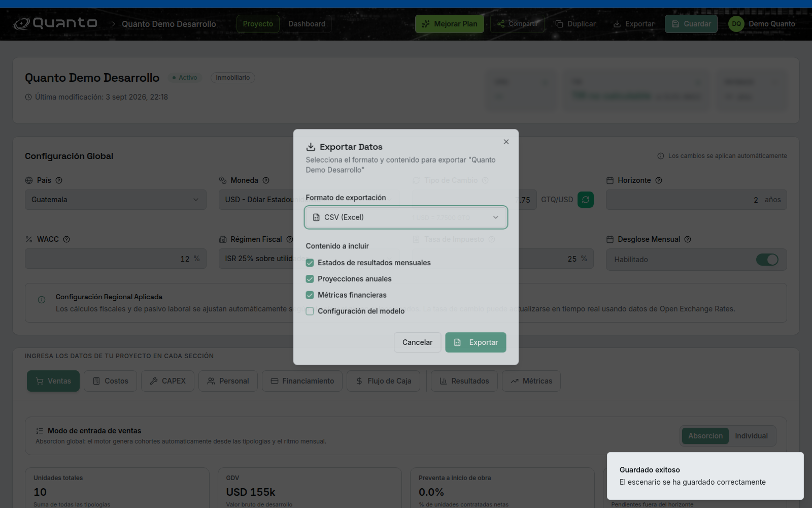812x508 pixels.
Task: Close the Exportar Datos dialog
Action: (x=506, y=142)
